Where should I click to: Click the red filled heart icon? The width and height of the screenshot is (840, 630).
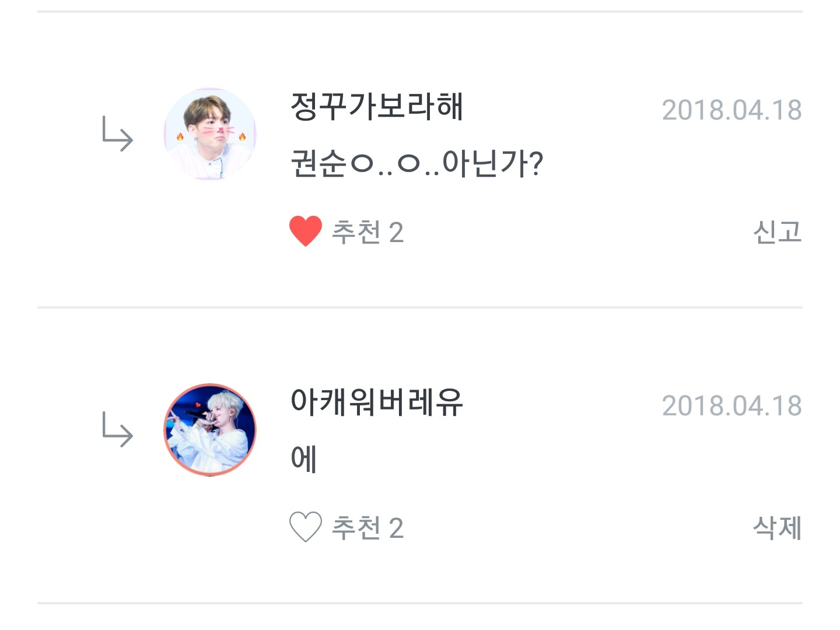point(305,231)
